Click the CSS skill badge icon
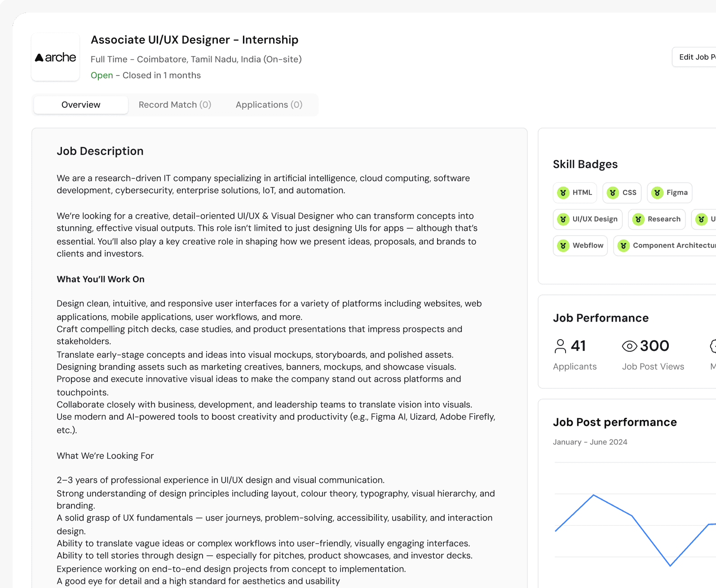This screenshot has width=716, height=588. tap(613, 193)
